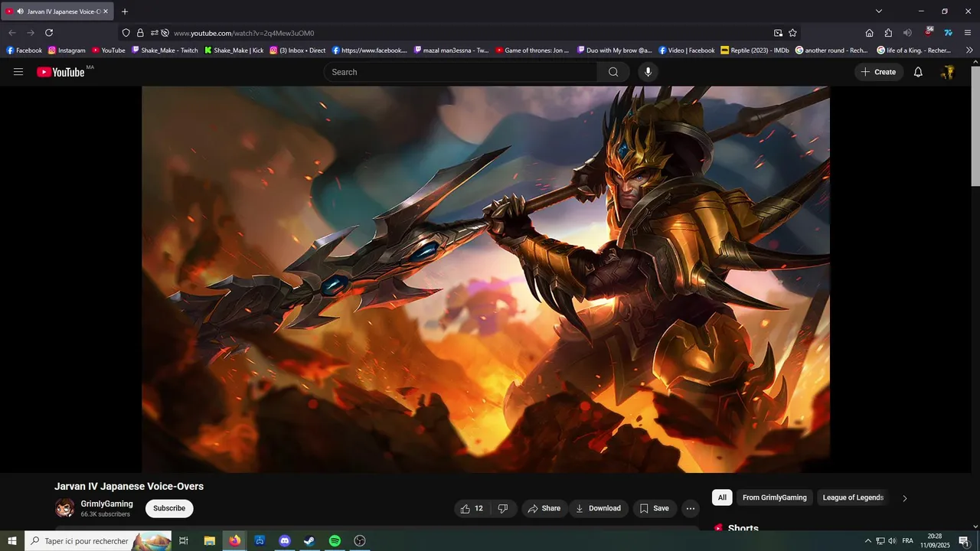Open more actions three-dot menu

click(691, 508)
